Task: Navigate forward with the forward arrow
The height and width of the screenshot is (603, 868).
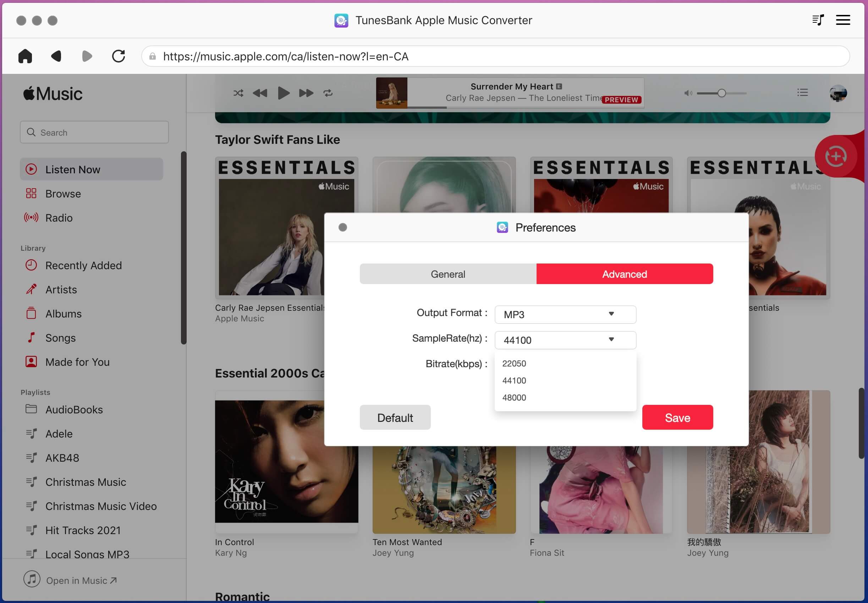Action: click(x=87, y=56)
